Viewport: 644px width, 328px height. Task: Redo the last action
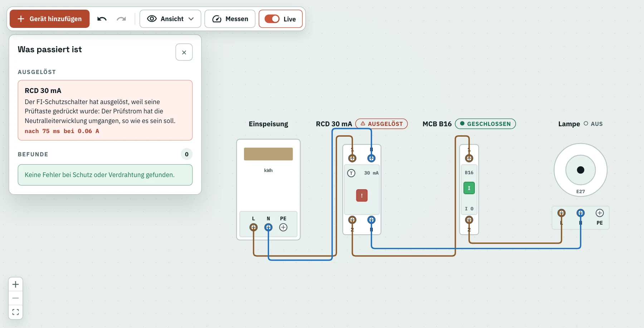(121, 19)
